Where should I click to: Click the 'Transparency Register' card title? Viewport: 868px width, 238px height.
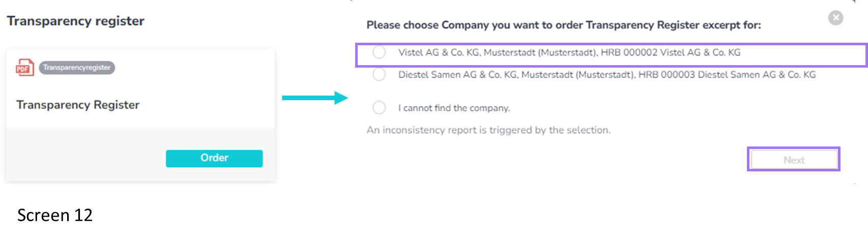[78, 105]
